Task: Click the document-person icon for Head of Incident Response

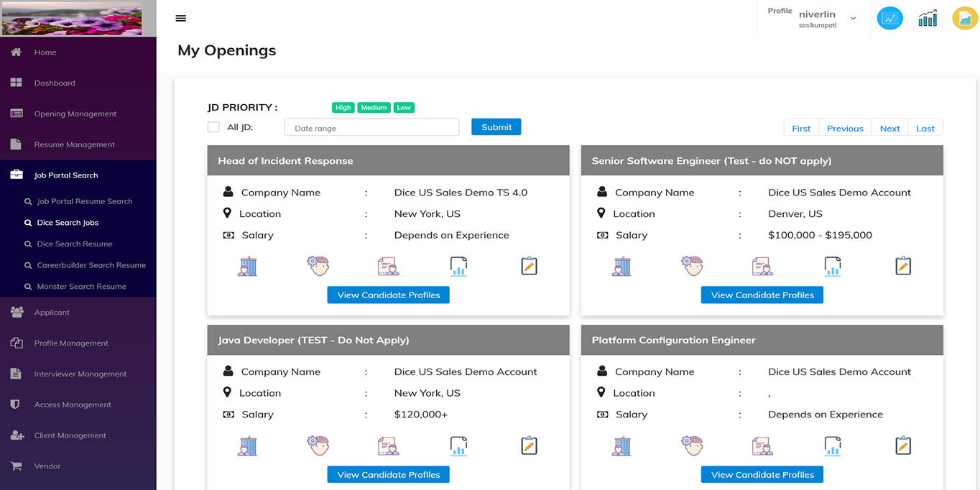Action: pos(388,266)
